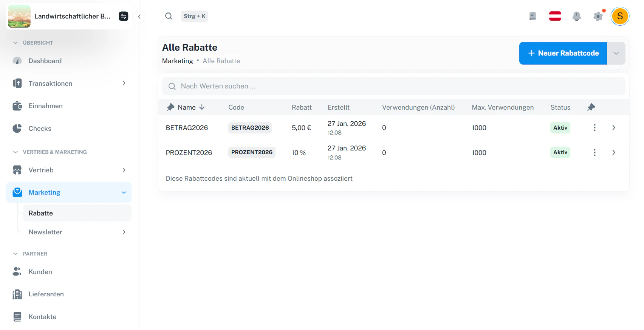The width and height of the screenshot is (644, 330).
Task: Click the Checks pie chart icon
Action: (17, 129)
